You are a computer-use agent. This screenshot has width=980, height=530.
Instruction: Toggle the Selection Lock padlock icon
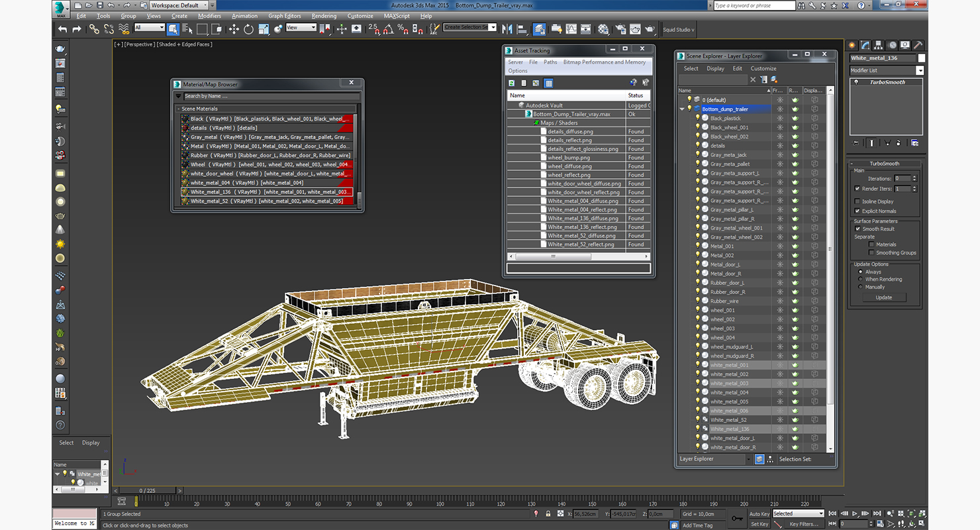tap(548, 514)
